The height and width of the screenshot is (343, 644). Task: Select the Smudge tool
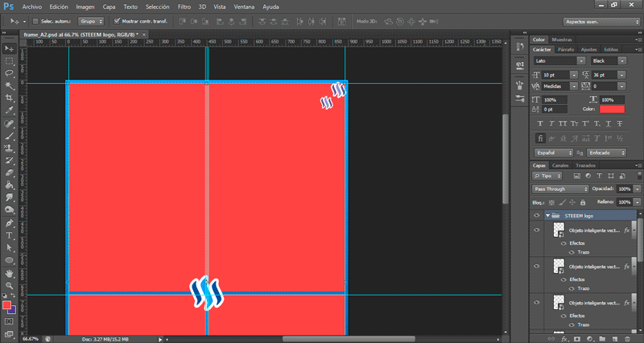tap(9, 197)
